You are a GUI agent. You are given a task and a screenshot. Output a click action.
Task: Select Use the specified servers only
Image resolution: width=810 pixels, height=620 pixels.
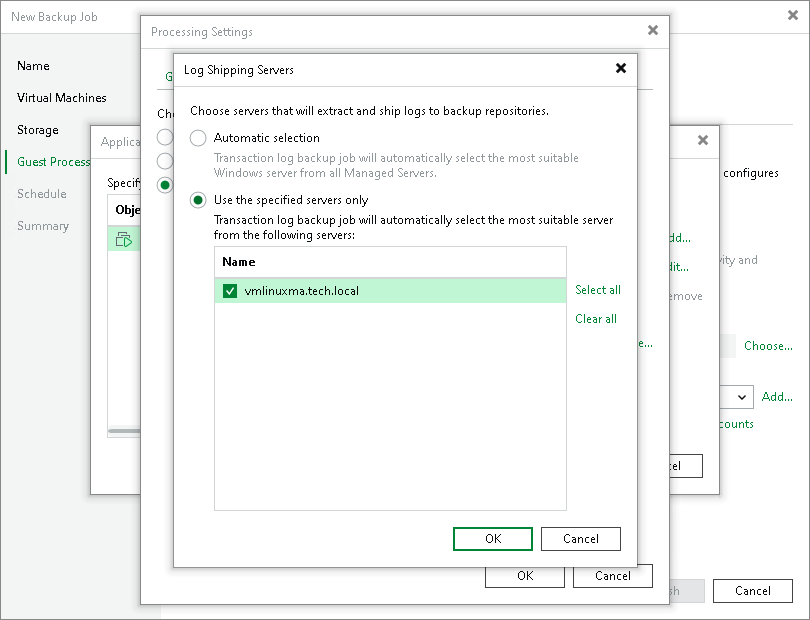pos(198,200)
